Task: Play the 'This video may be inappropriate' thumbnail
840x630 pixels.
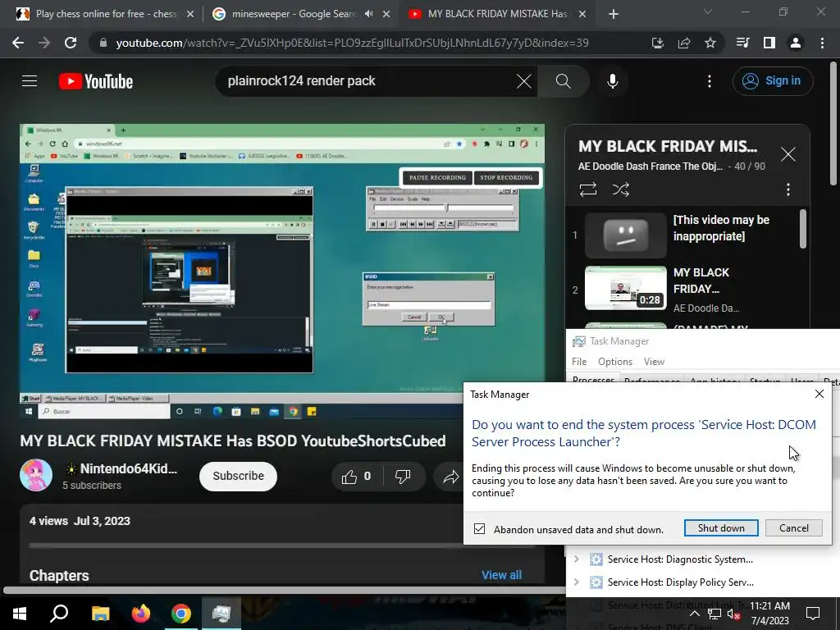Action: tap(626, 235)
